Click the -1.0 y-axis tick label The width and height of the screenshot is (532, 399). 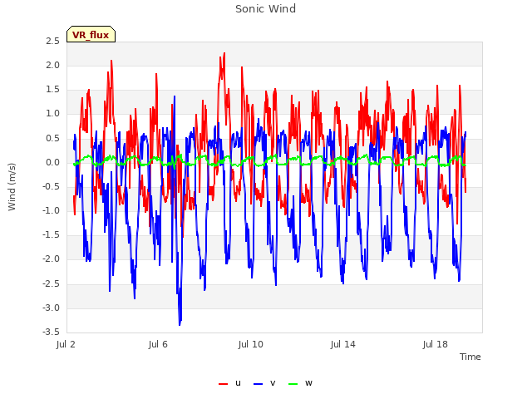[x=52, y=210]
